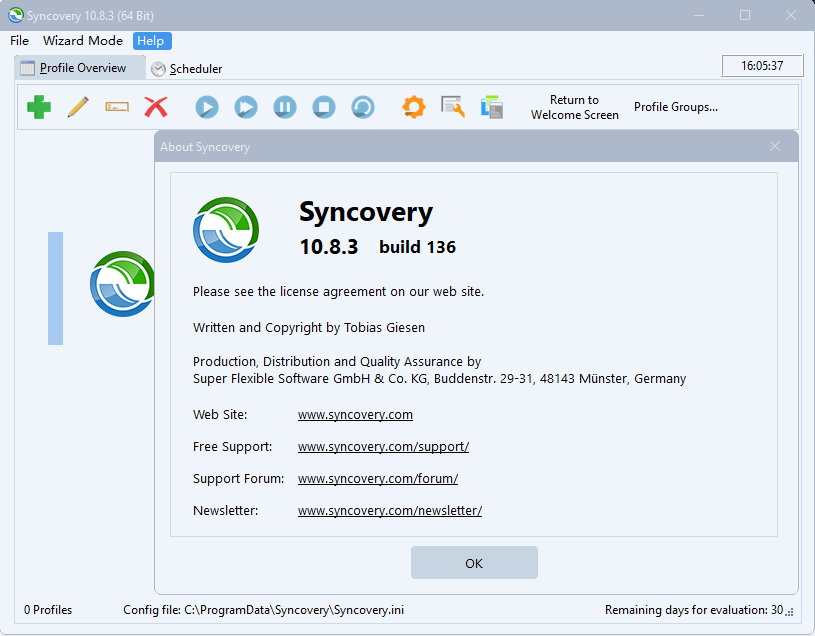Click the license agreement notice text
The height and width of the screenshot is (636, 815).
coord(338,292)
